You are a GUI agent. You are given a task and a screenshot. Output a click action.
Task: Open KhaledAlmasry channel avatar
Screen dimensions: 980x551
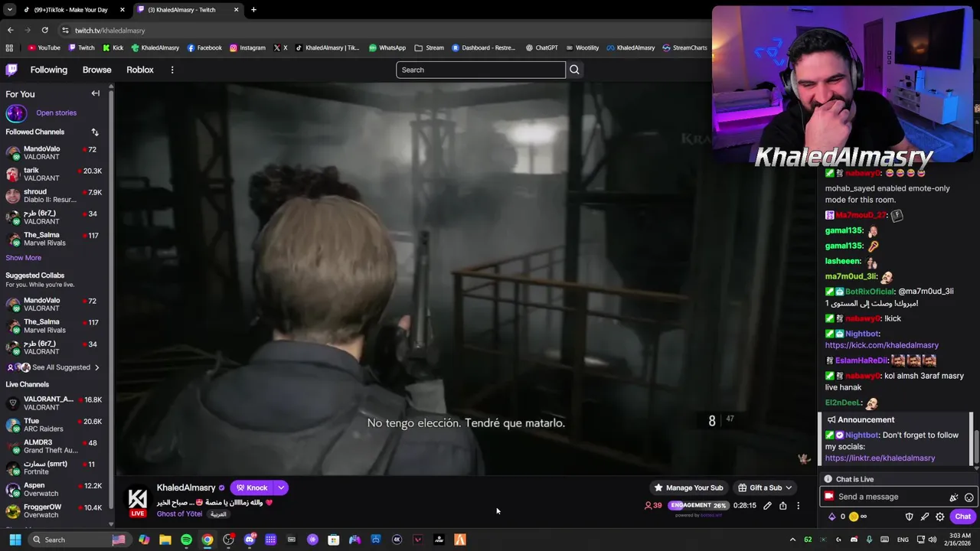(x=137, y=501)
